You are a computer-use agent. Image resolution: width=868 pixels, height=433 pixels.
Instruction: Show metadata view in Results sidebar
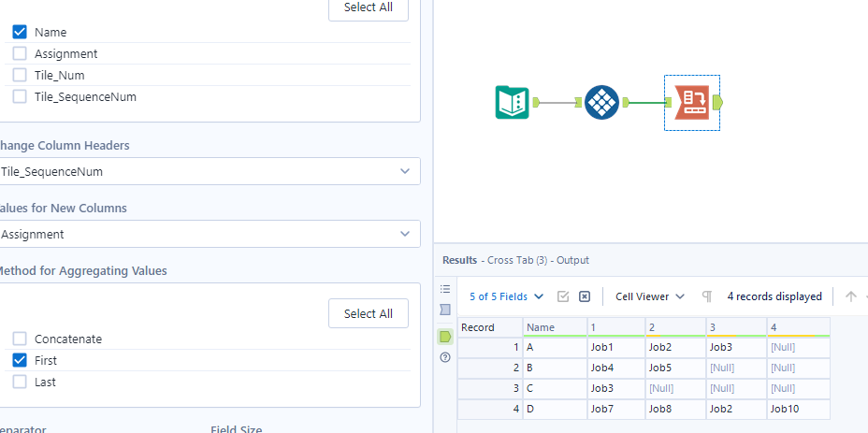(x=445, y=310)
